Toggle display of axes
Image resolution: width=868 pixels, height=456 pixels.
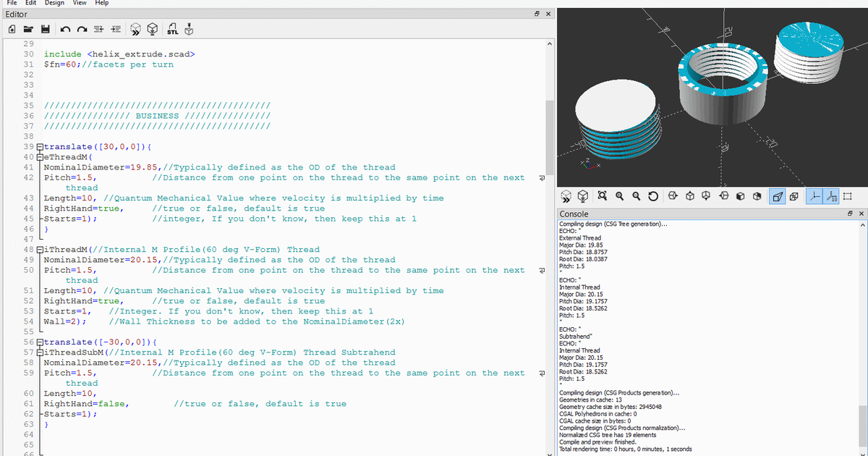[814, 195]
